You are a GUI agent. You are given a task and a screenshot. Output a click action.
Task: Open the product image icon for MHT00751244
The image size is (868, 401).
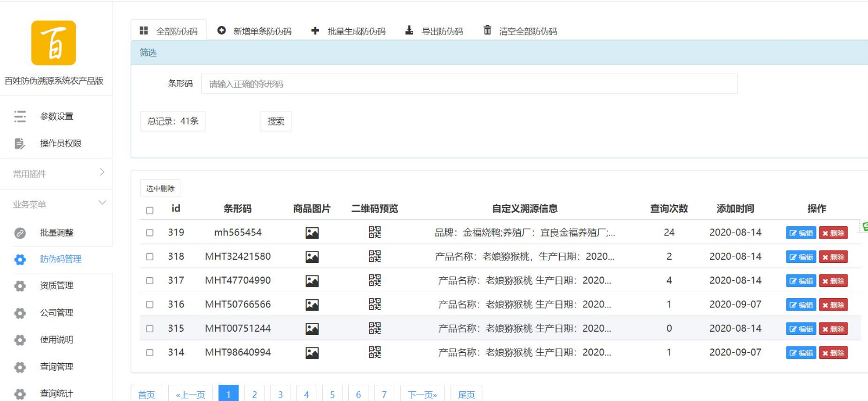tap(312, 329)
